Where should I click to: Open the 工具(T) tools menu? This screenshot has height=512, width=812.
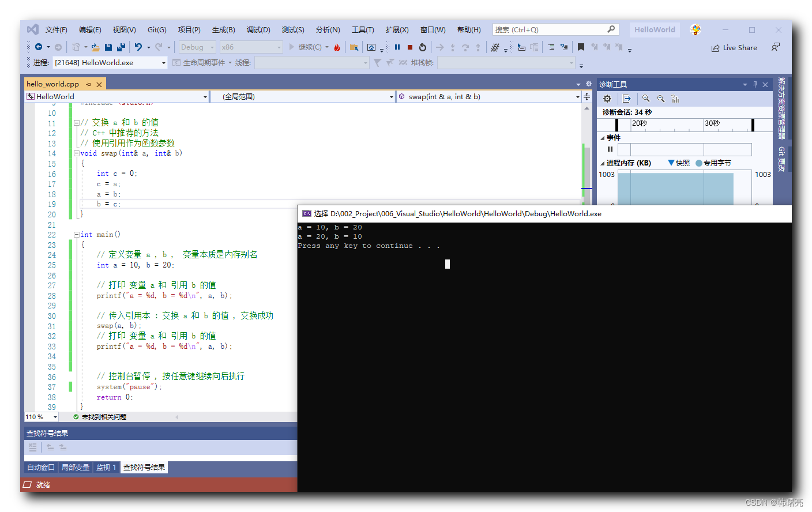(363, 29)
